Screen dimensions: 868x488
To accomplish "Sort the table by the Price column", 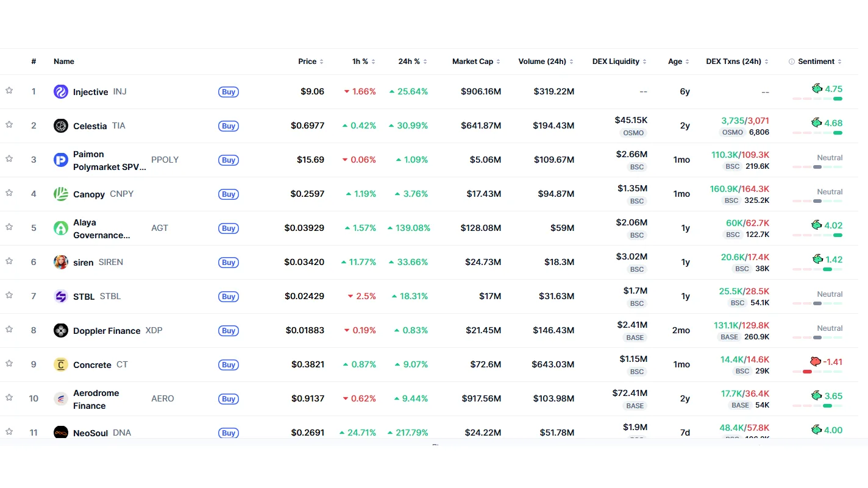I will 310,62.
